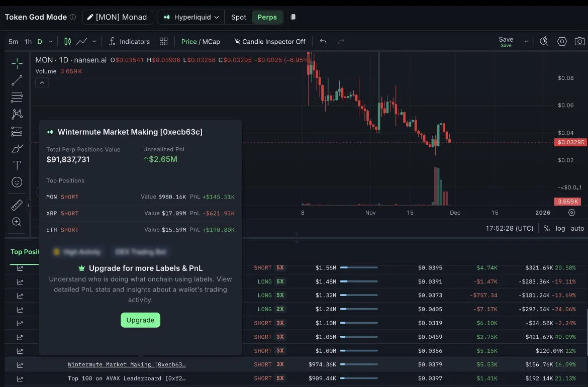The image size is (588, 387).
Task: Switch to the Spot tab
Action: tap(238, 17)
